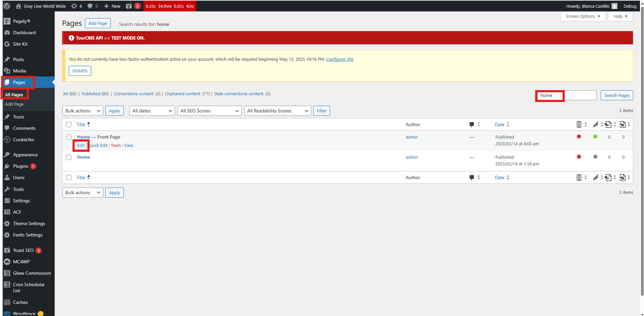Click the Site Kit Google icon
The image size is (644, 316).
(x=7, y=44)
